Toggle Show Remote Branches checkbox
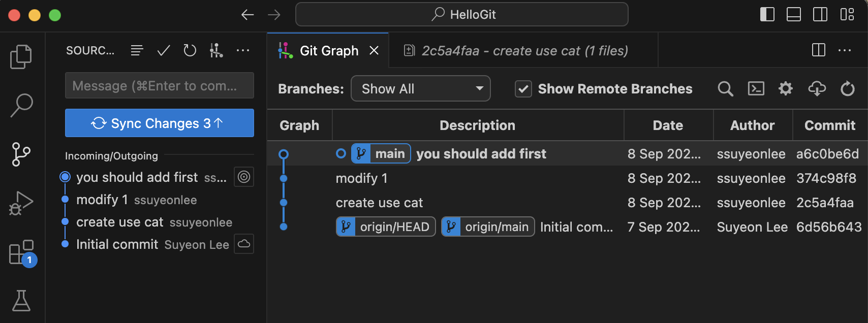Viewport: 868px width, 323px height. (523, 89)
